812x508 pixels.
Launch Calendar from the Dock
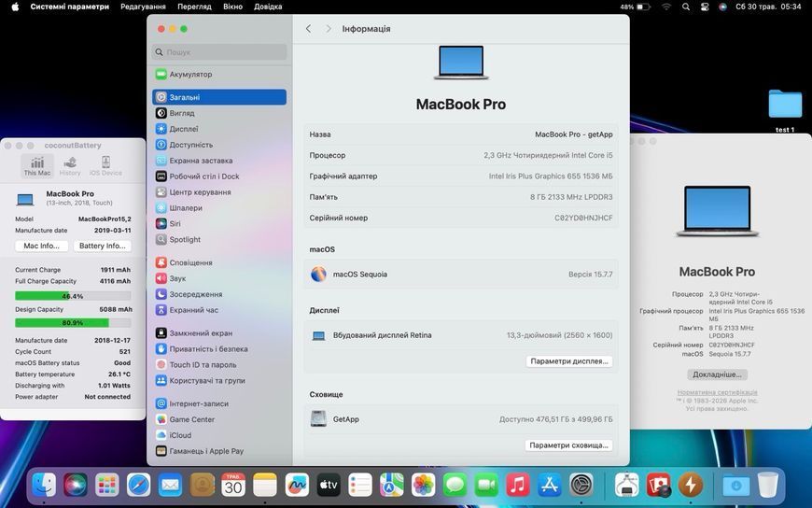[233, 486]
